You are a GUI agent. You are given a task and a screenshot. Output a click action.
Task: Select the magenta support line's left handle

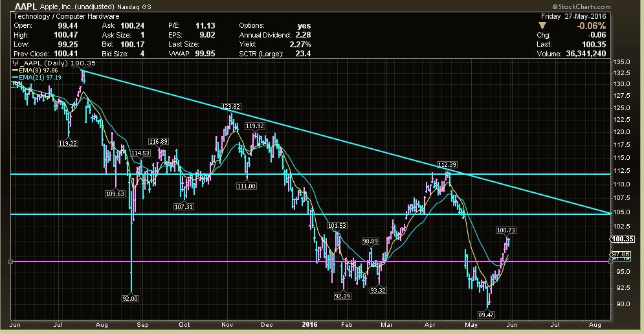(x=10, y=262)
